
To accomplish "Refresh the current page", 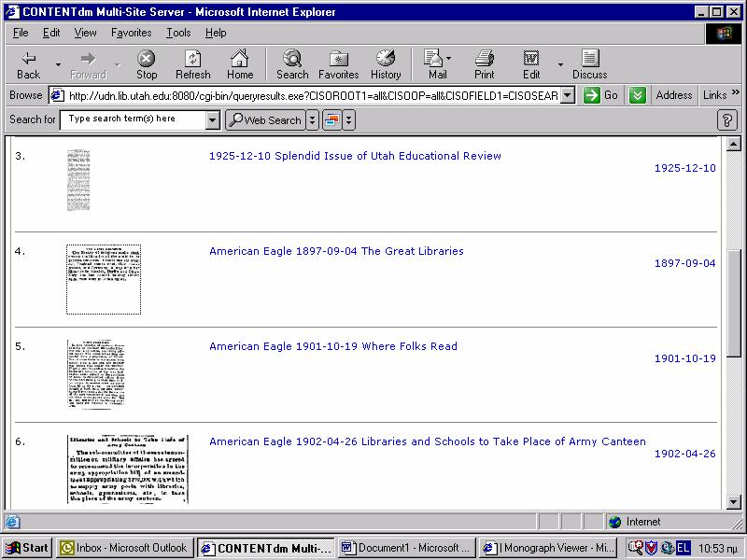I will (x=193, y=65).
